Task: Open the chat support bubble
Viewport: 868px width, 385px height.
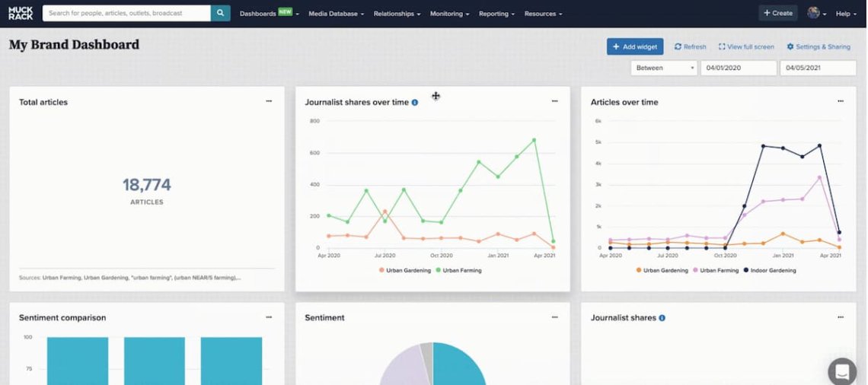Action: 842,371
